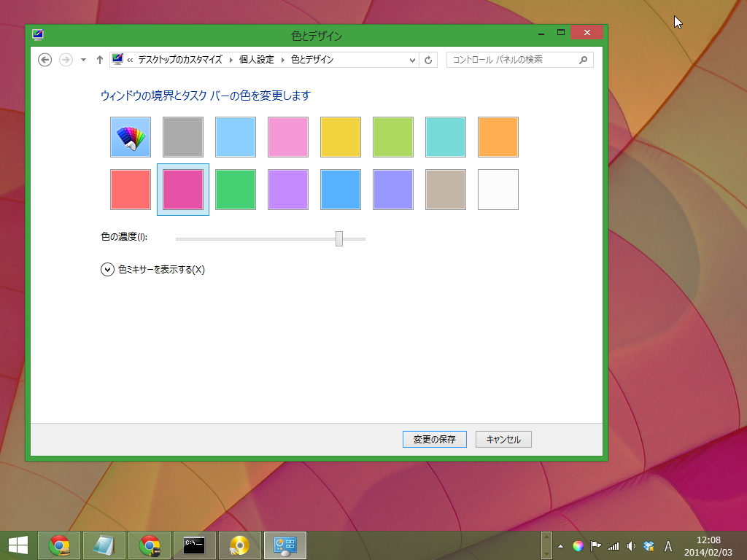Click the address bar control panel icon
The image size is (747, 560).
[x=117, y=59]
